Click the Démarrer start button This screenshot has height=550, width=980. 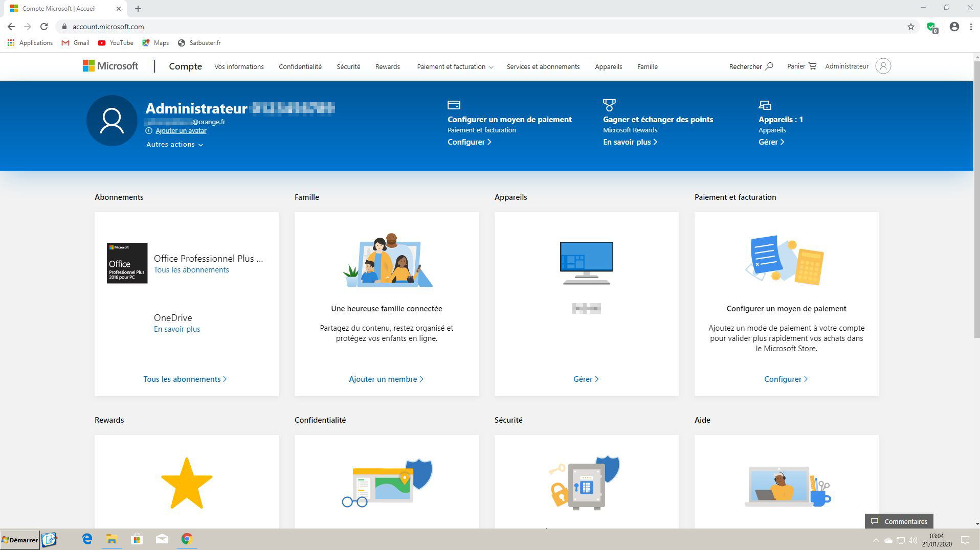point(20,540)
